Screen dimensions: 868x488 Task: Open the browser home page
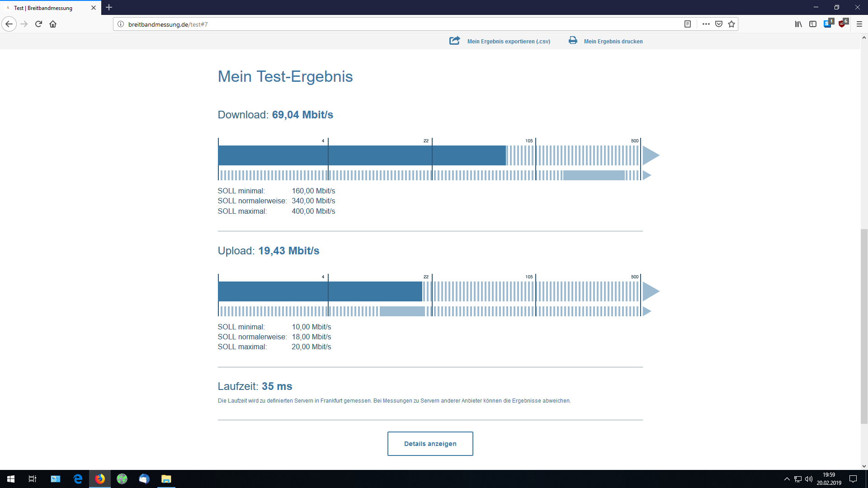pyautogui.click(x=53, y=24)
